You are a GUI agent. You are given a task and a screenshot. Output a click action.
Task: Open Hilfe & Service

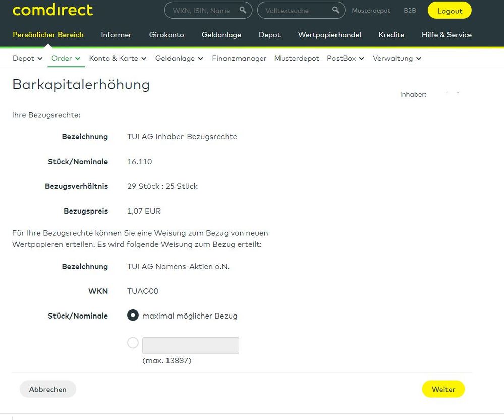(446, 35)
